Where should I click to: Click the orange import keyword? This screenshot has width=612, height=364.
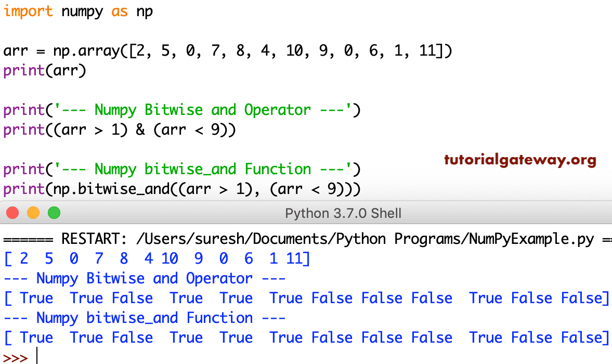tap(28, 11)
